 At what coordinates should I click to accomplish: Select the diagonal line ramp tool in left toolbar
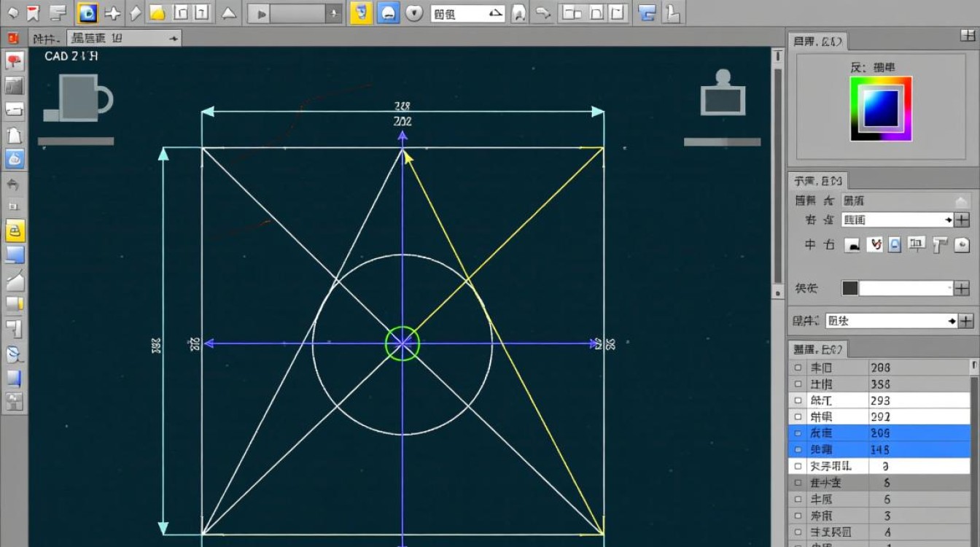click(15, 280)
